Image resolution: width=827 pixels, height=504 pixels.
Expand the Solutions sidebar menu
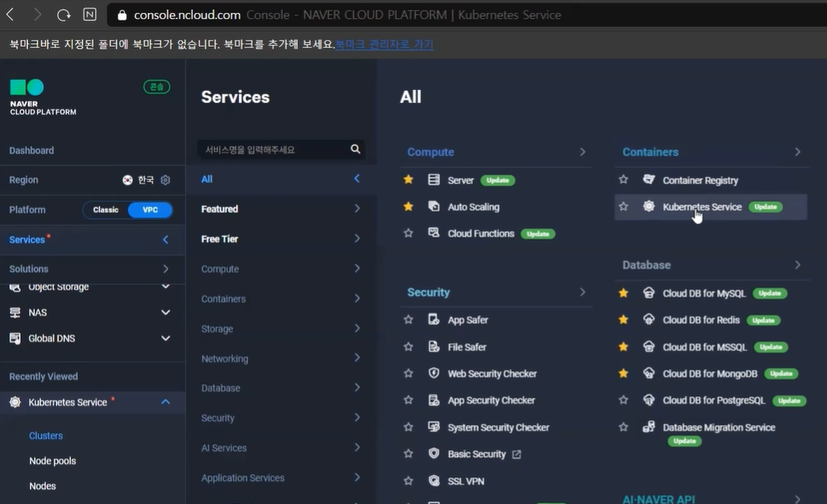(165, 268)
